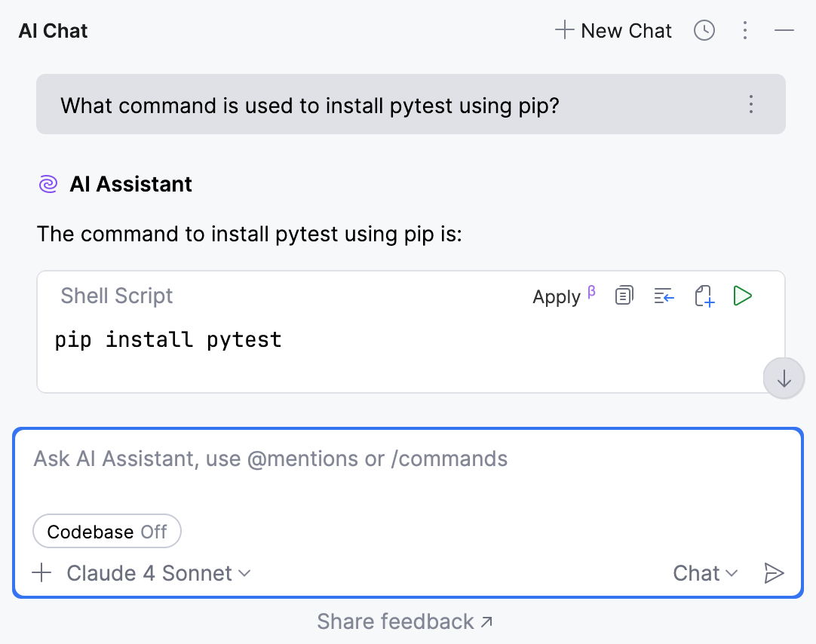Open chat history clock icon
The width and height of the screenshot is (816, 644).
point(704,31)
